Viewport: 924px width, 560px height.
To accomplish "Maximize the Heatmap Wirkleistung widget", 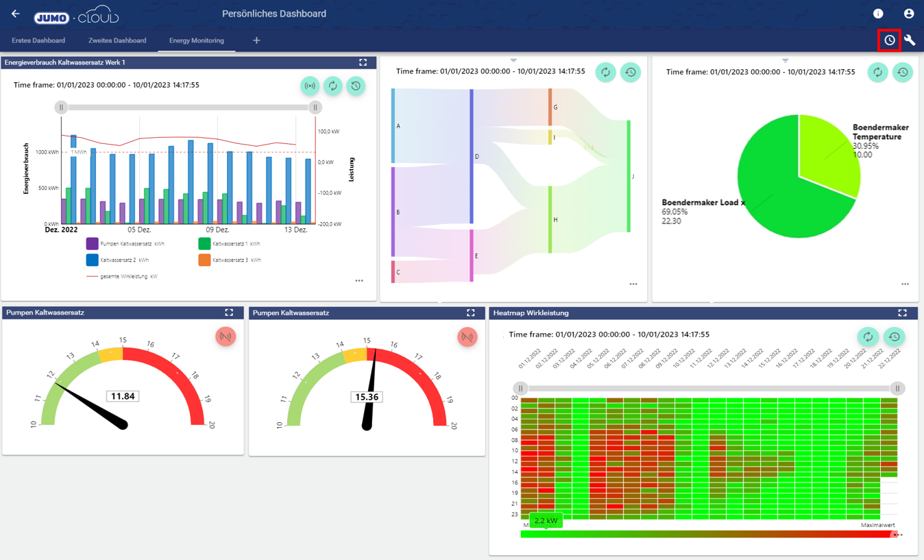I will 902,313.
